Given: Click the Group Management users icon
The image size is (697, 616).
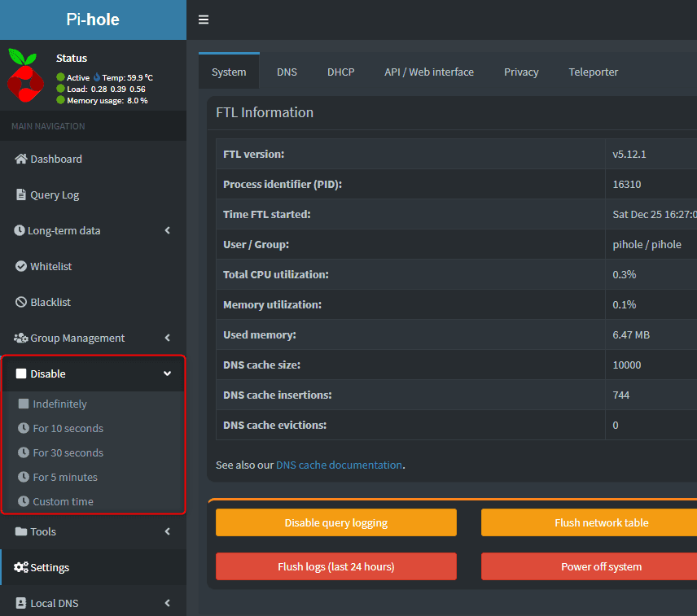Looking at the screenshot, I should pos(21,338).
